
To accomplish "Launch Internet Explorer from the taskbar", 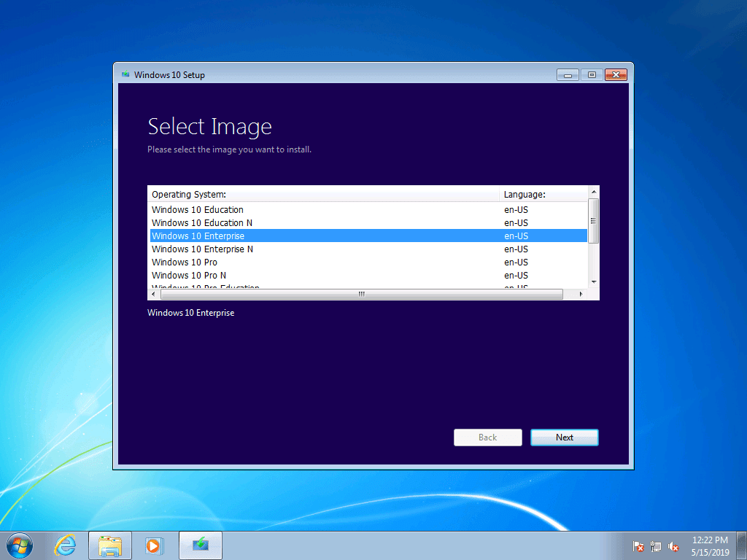I will pyautogui.click(x=65, y=545).
